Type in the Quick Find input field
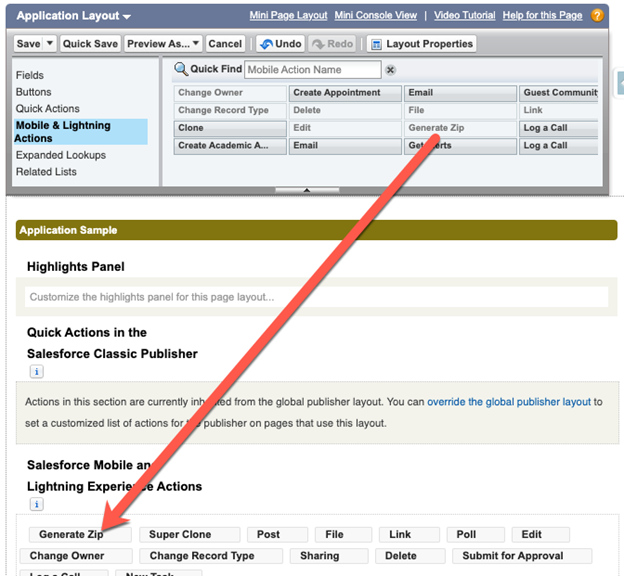 (x=312, y=70)
